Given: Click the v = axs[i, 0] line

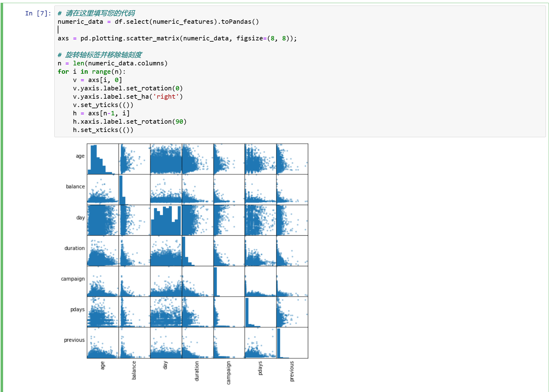Looking at the screenshot, I should 97,80.
